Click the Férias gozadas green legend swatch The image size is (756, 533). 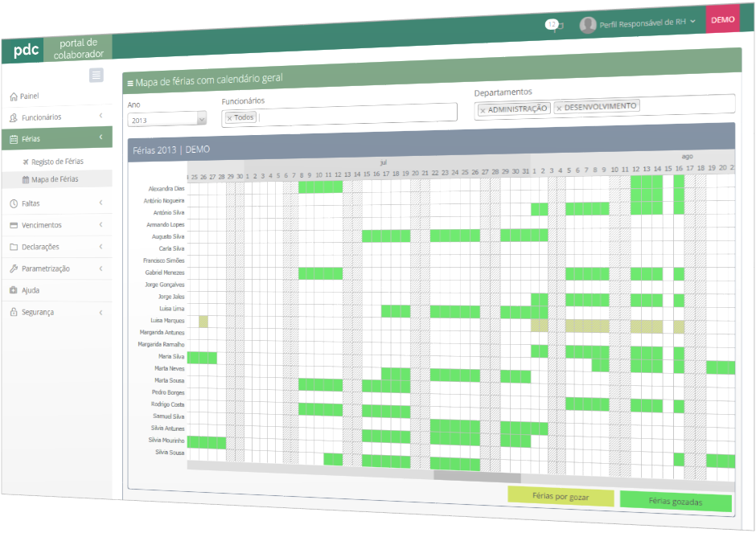[676, 502]
